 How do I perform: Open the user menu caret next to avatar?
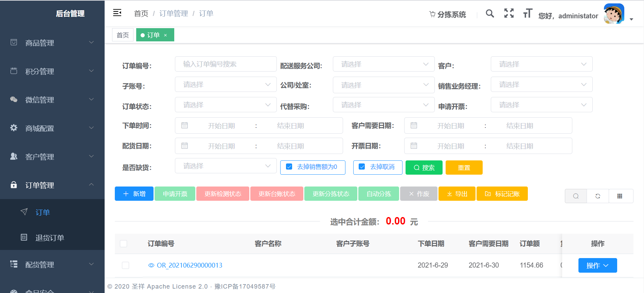(631, 19)
